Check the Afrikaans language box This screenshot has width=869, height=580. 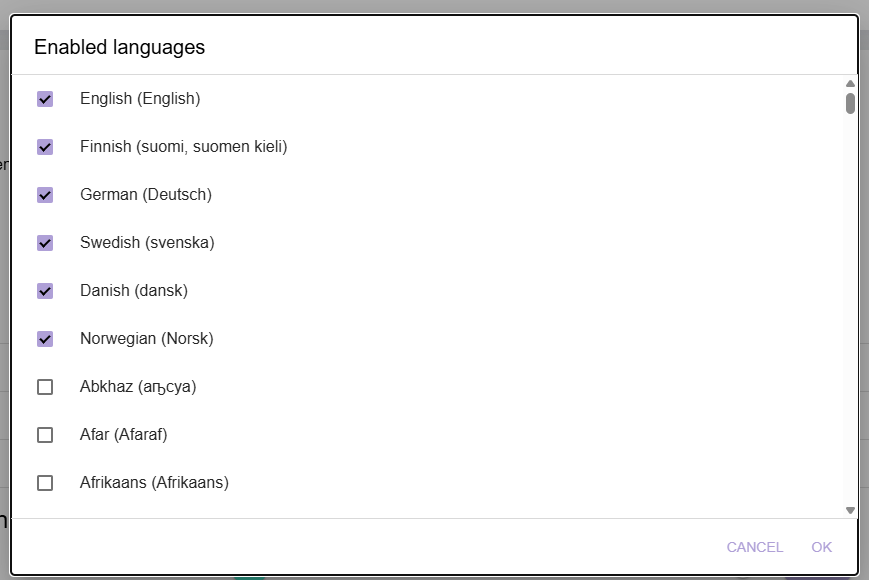pos(45,483)
